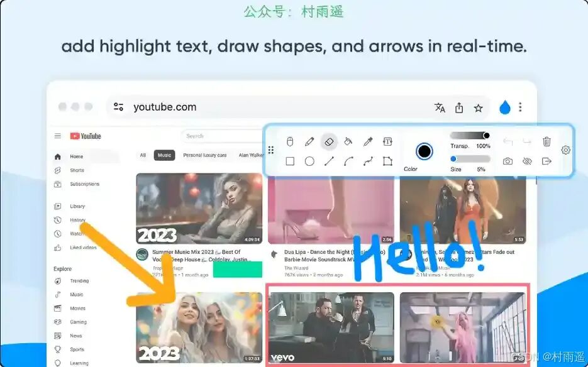This screenshot has width=588, height=367.
Task: Adjust the Transp. transparency slider
Action: click(x=470, y=135)
